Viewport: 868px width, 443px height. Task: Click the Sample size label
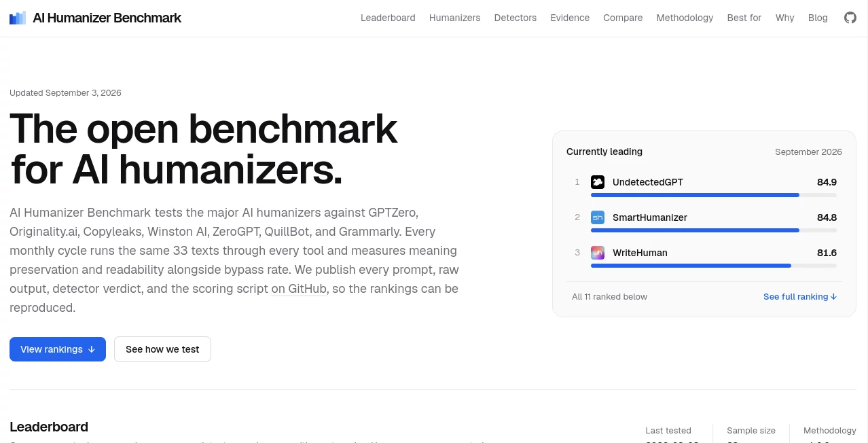(751, 431)
